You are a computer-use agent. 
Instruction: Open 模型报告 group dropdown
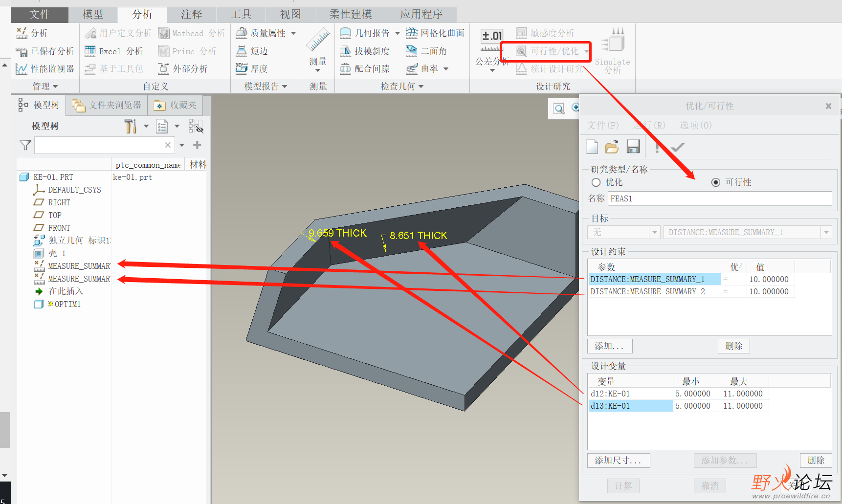pos(266,87)
